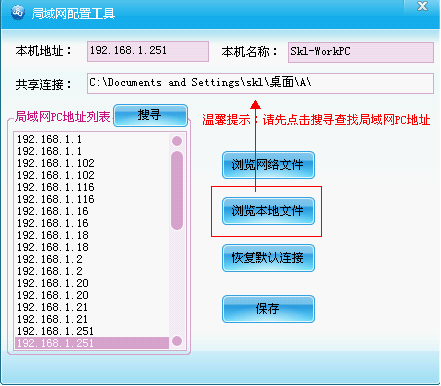Click the 浏览本地文件 button
The width and height of the screenshot is (441, 386).
[268, 211]
